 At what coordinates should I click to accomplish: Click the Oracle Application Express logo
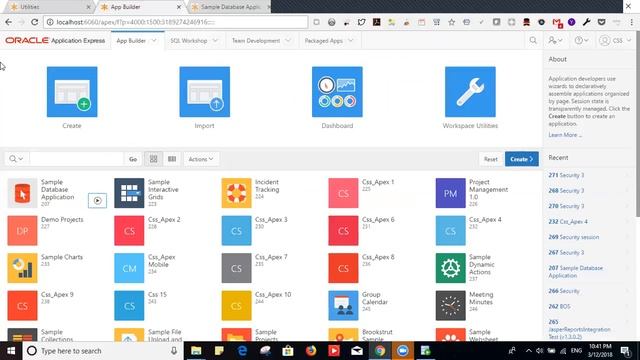55,40
